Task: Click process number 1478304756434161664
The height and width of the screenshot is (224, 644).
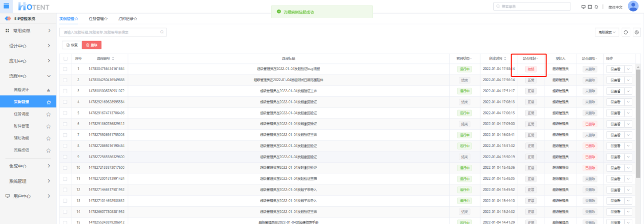Action: click(x=107, y=68)
